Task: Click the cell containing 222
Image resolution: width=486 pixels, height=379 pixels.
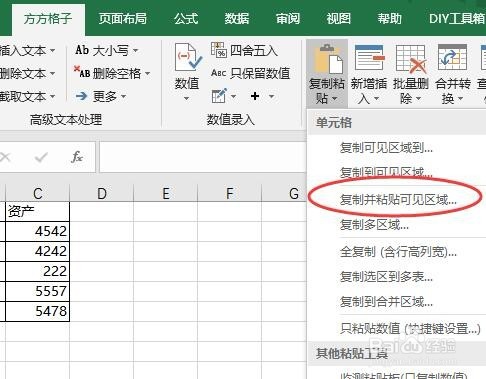Action: 38,271
